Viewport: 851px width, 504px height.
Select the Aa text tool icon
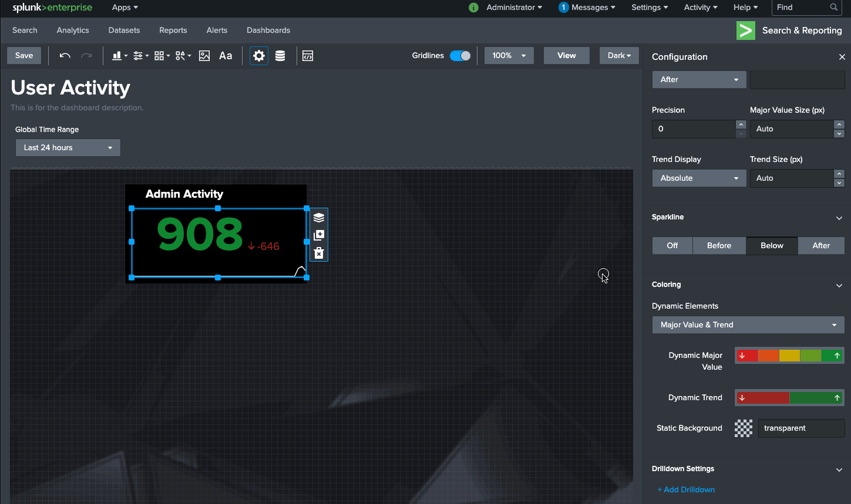tap(226, 56)
